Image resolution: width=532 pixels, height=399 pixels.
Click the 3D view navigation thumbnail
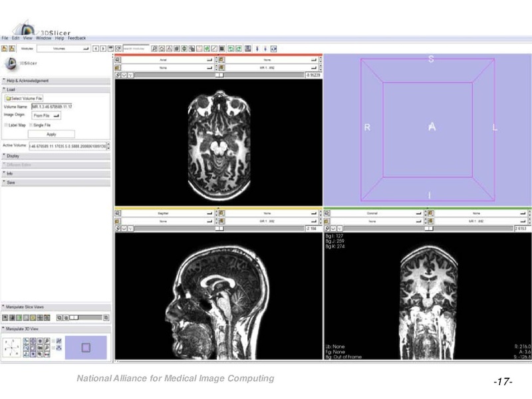[x=86, y=348]
